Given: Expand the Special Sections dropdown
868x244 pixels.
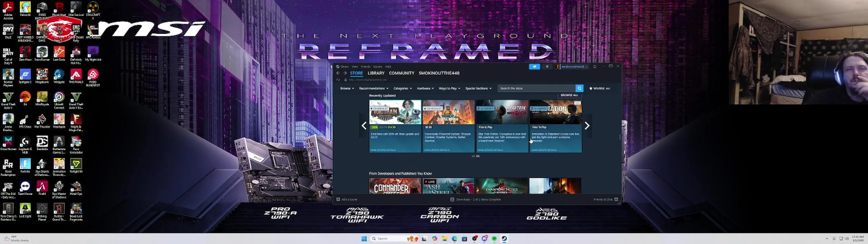Looking at the screenshot, I should tap(478, 88).
